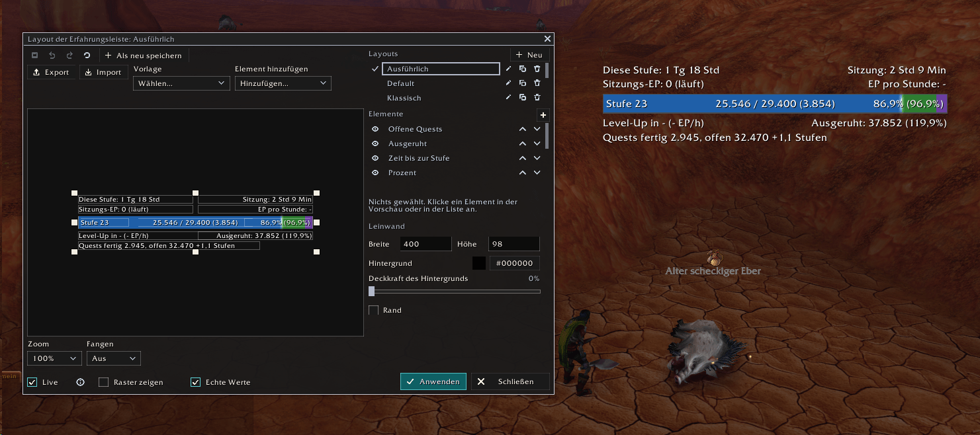
Task: Delete the Klassisch layout
Action: [x=537, y=98]
